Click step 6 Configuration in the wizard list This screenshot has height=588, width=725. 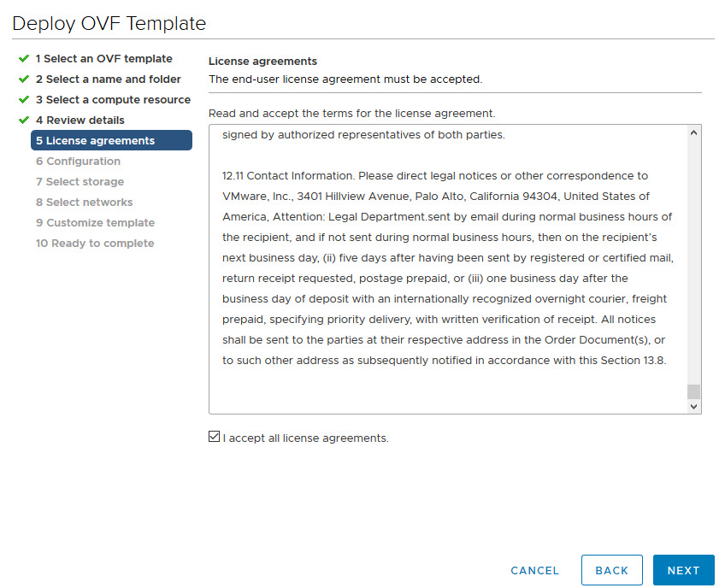click(x=78, y=162)
